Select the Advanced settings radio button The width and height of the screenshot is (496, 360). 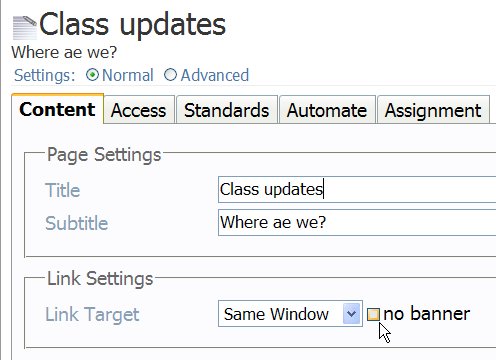tap(170, 75)
